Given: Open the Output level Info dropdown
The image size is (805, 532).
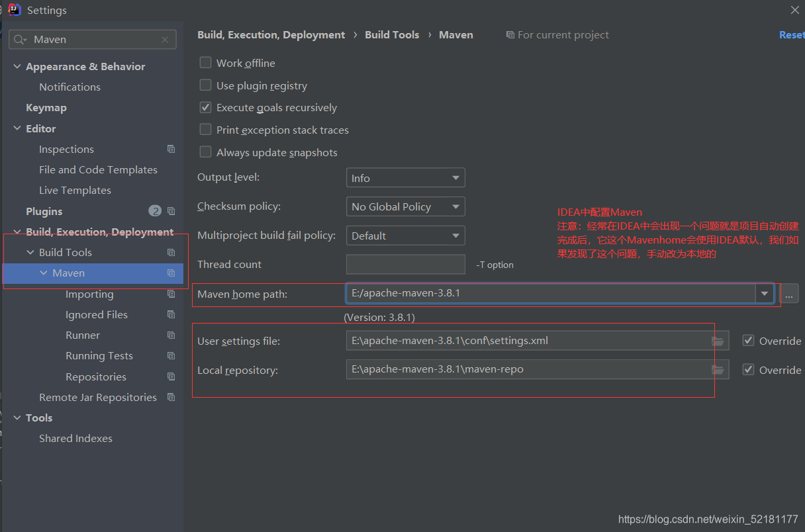Looking at the screenshot, I should tap(405, 178).
